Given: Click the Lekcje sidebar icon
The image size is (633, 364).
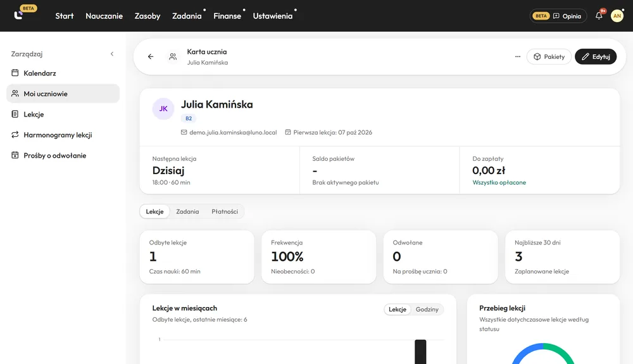Looking at the screenshot, I should tap(15, 114).
